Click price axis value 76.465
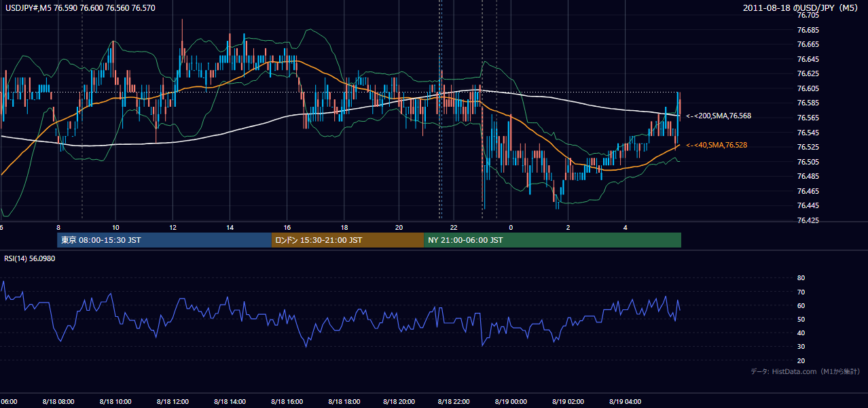This screenshot has height=408, width=868. pos(808,192)
